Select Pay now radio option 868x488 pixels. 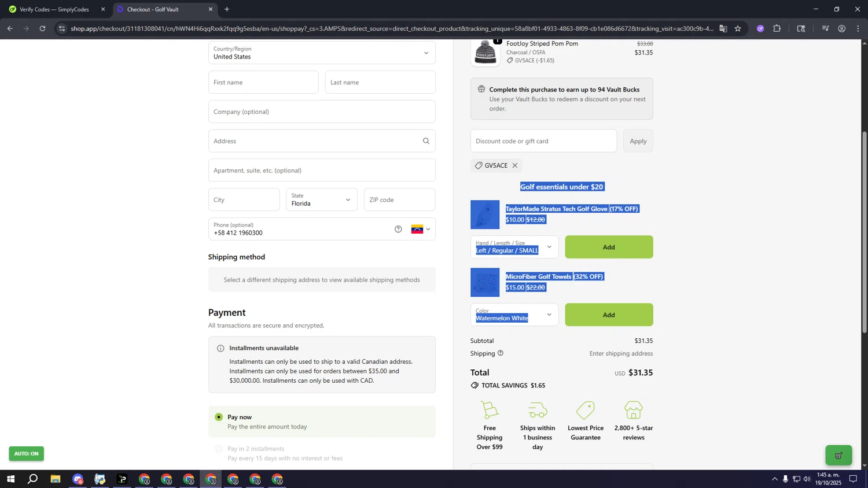pos(219,417)
